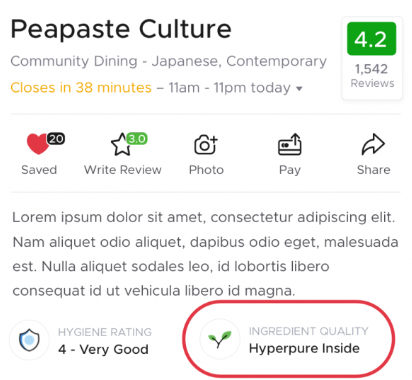
Task: Click the Japanese, Contemporary cuisine text
Action: pyautogui.click(x=239, y=61)
